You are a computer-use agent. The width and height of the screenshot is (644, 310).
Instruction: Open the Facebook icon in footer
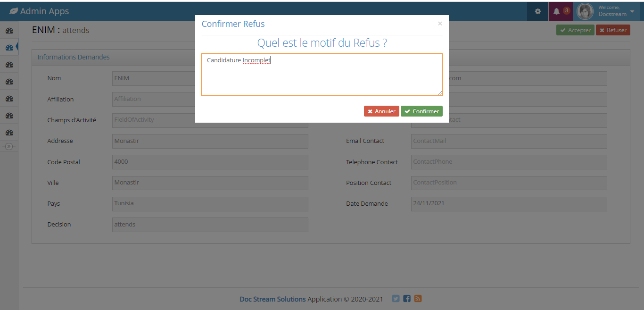pos(407,299)
